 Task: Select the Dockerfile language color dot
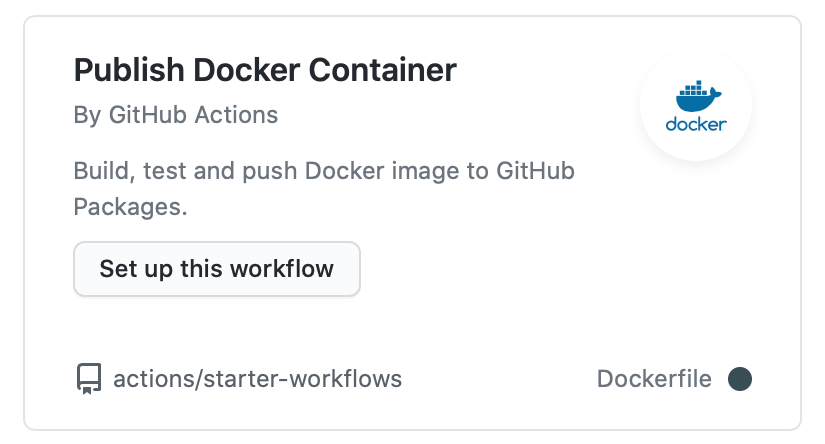pyautogui.click(x=740, y=379)
